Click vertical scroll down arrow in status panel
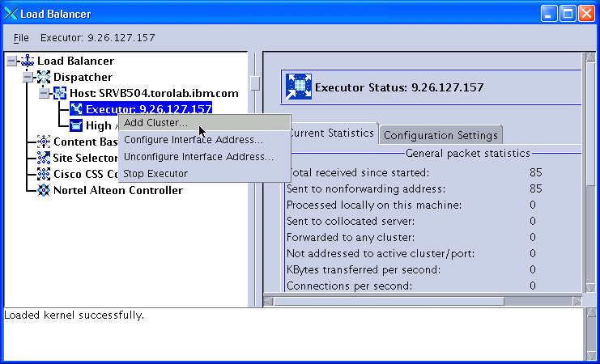This screenshot has height=364, width=600. (589, 287)
